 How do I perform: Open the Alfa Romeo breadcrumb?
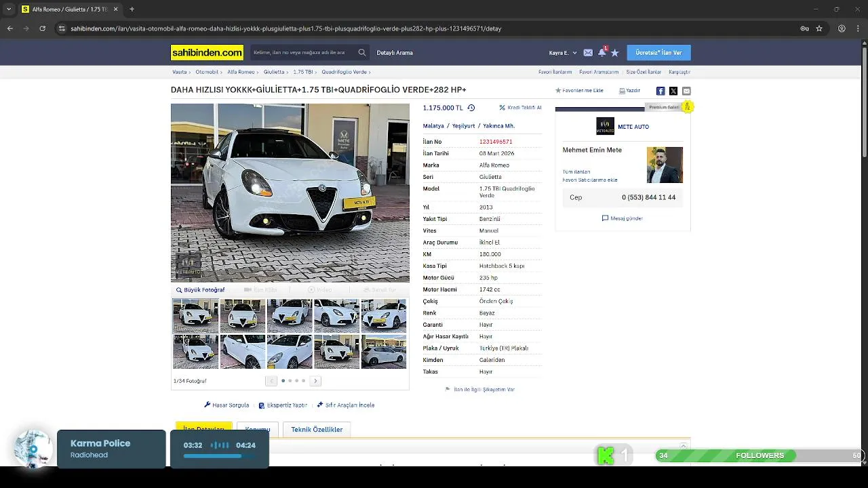pyautogui.click(x=241, y=72)
